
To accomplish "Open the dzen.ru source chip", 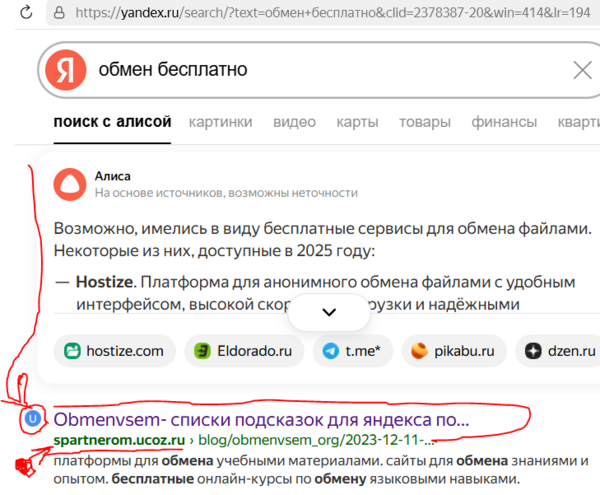I will [559, 351].
